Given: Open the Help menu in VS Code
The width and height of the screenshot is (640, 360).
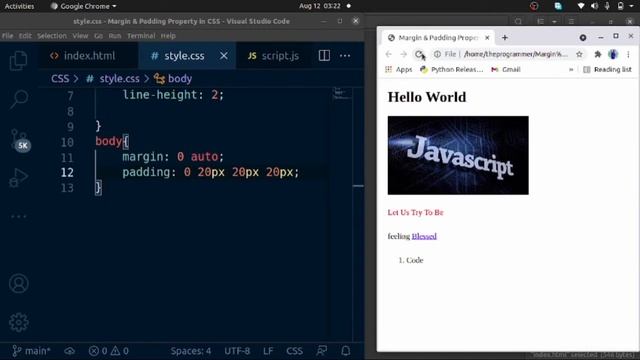Looking at the screenshot, I should [x=168, y=36].
